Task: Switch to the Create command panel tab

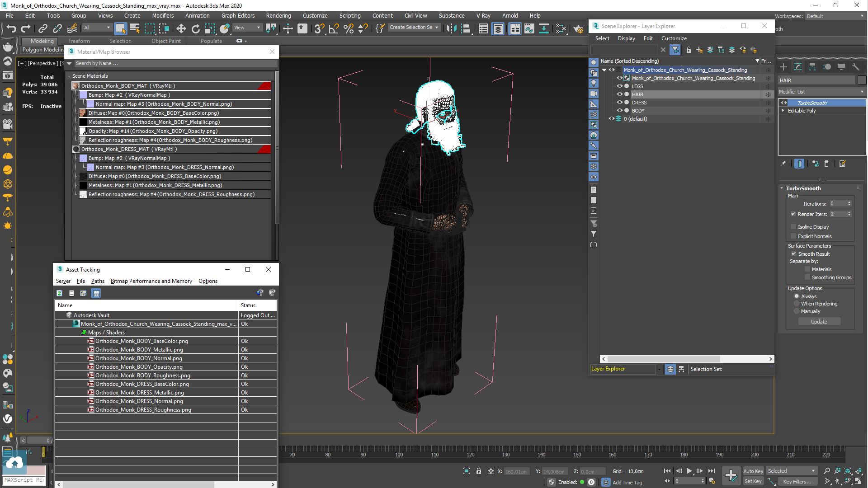Action: 784,67
